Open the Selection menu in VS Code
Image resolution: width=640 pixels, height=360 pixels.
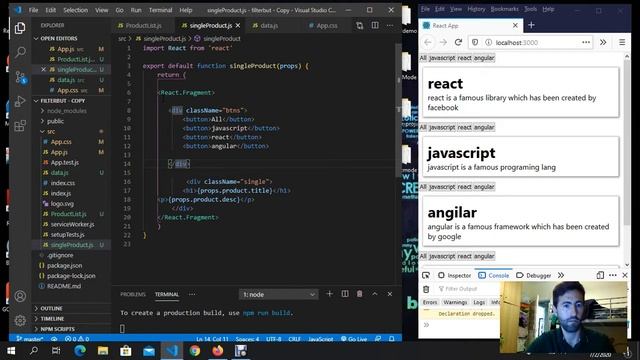(76, 10)
